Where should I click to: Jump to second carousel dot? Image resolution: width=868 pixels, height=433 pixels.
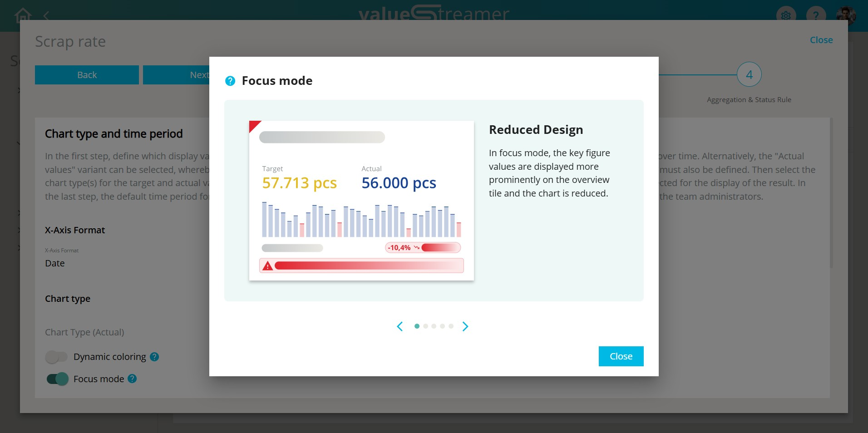(x=425, y=326)
